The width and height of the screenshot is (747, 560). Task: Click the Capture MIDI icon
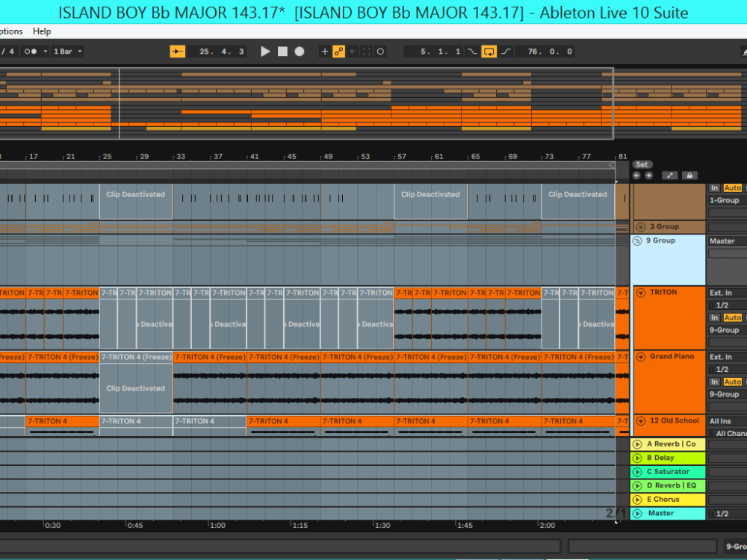tap(366, 52)
